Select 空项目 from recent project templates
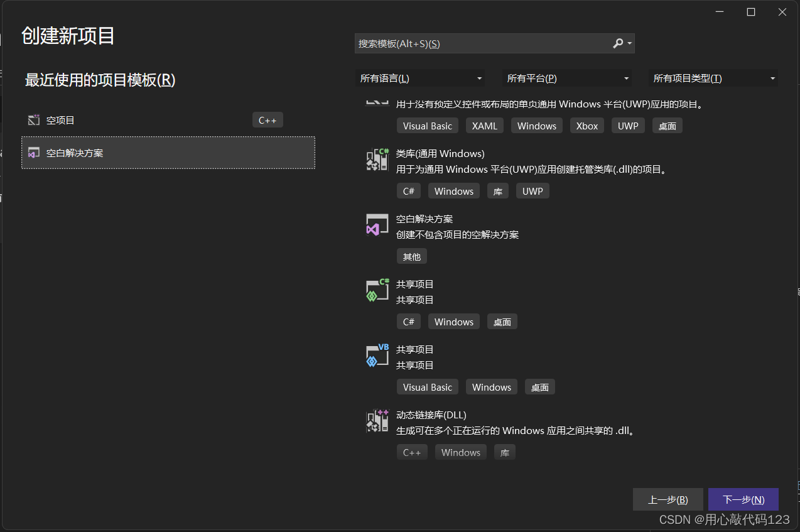 click(x=61, y=120)
